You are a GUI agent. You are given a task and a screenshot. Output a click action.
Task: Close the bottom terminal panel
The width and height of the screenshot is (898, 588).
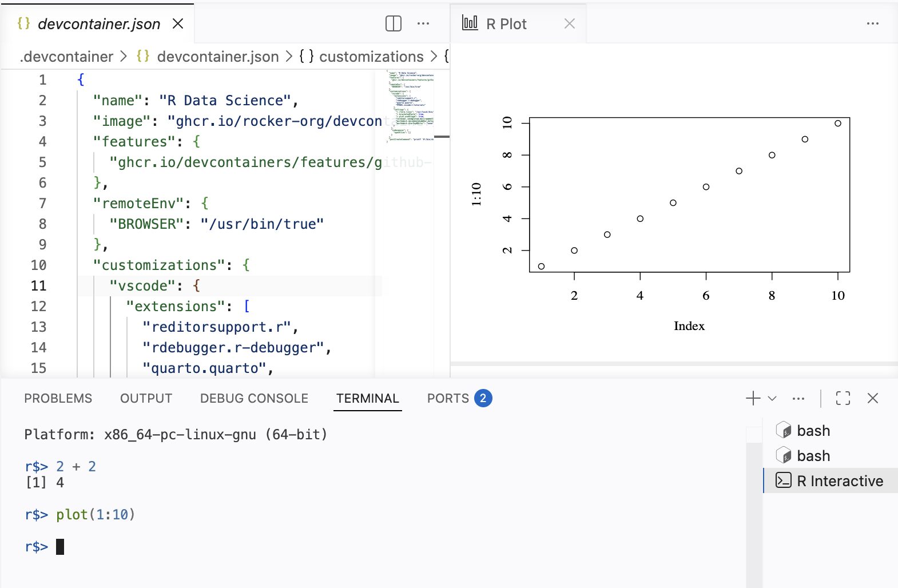point(873,398)
